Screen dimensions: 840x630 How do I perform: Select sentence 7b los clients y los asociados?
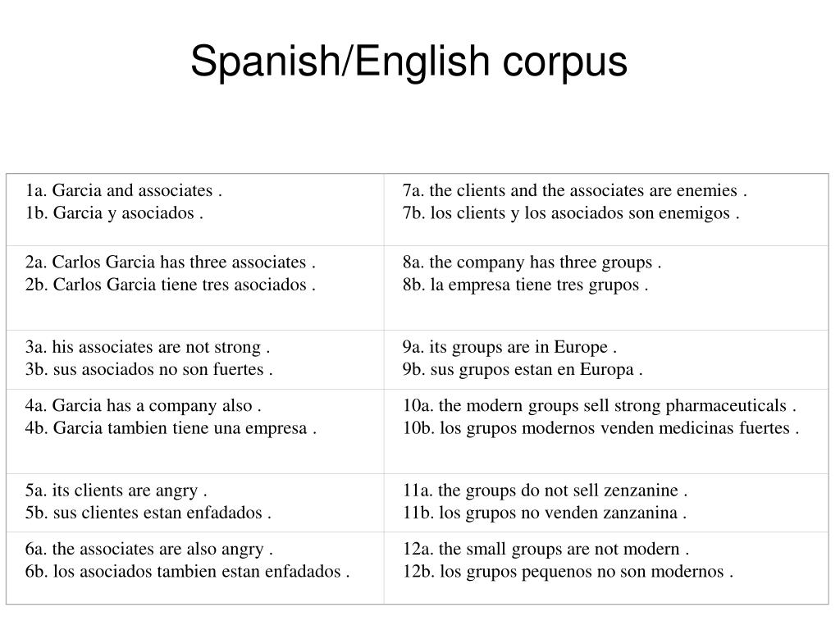point(571,212)
